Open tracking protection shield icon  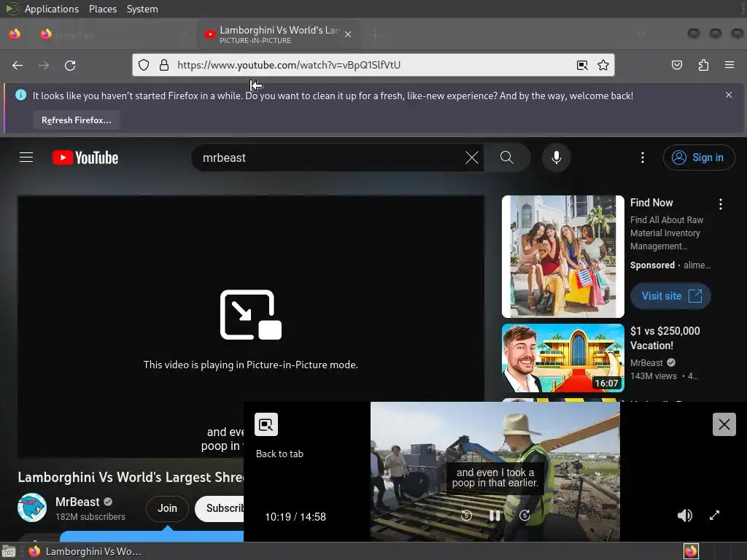(144, 65)
